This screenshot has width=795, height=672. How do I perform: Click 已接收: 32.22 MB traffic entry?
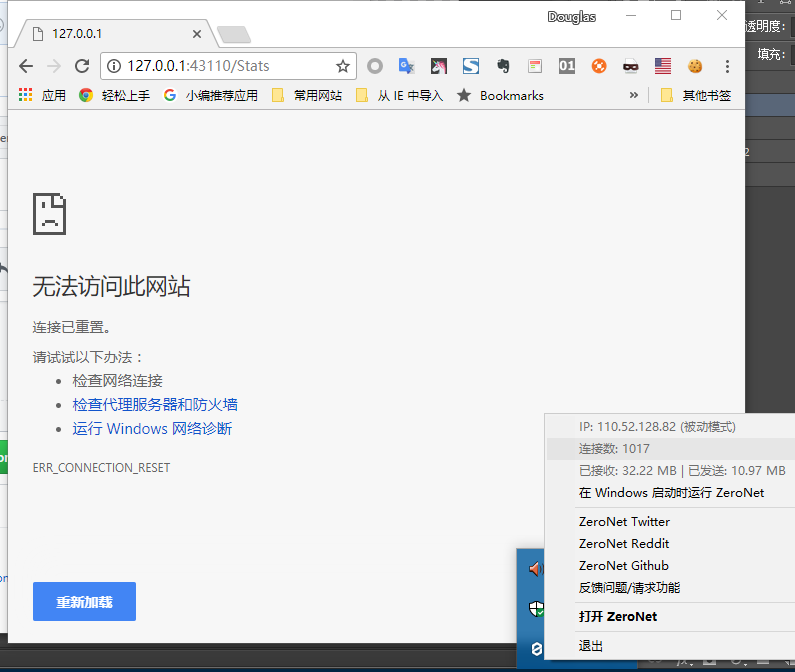coord(671,471)
